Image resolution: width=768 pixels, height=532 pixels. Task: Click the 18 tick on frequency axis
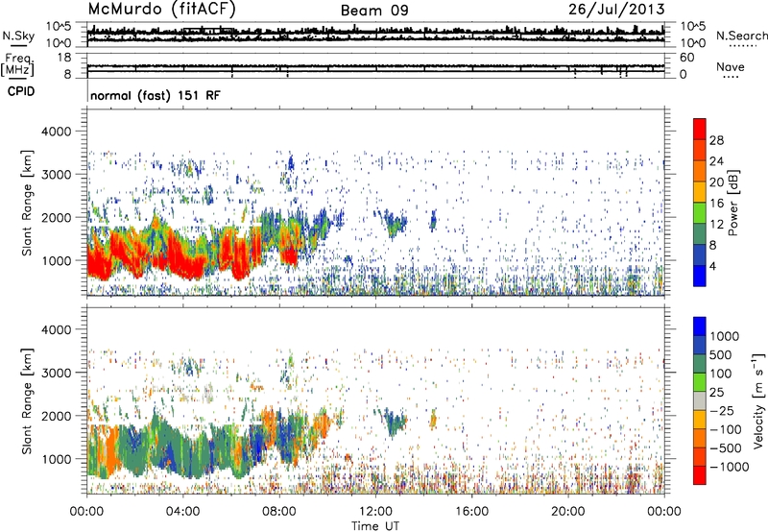click(64, 58)
